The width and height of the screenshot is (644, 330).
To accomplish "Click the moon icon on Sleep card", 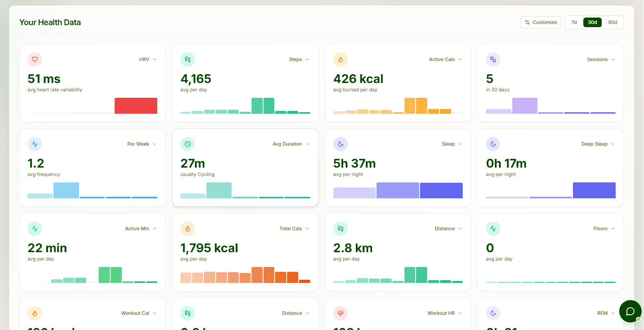I will pyautogui.click(x=341, y=144).
